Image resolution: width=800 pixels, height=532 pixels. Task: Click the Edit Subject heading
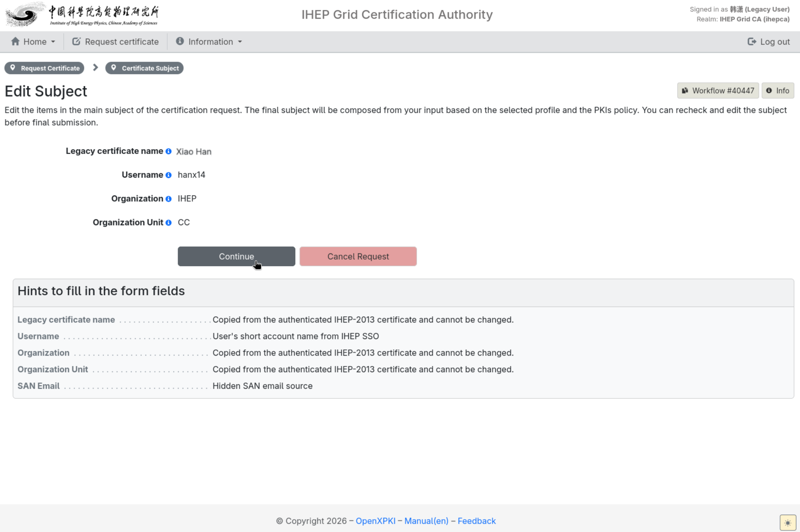tap(46, 91)
